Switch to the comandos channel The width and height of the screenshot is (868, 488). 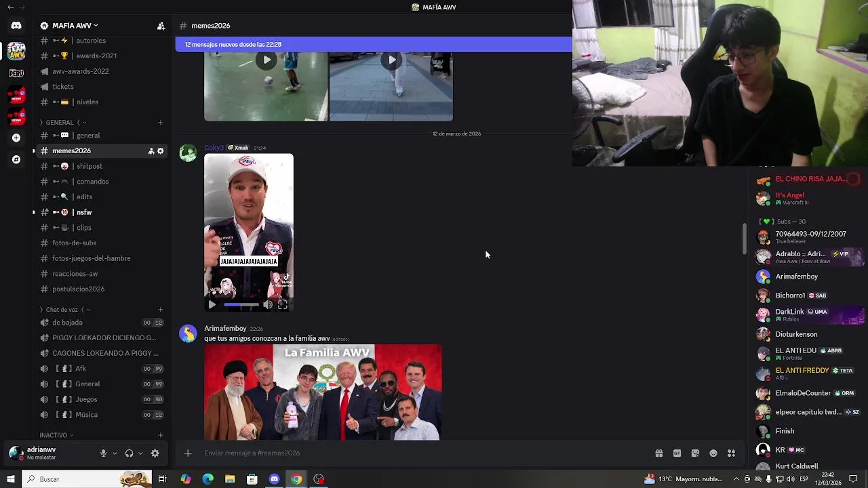(x=102, y=182)
